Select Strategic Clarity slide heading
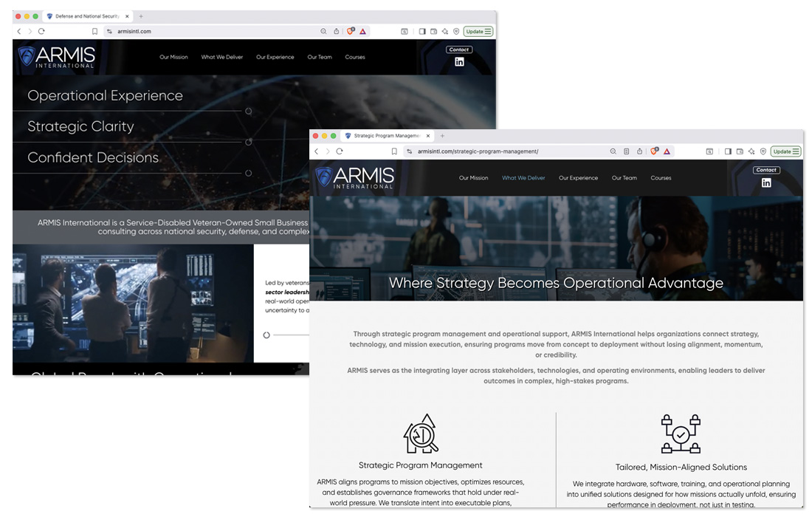812x517 pixels. coord(80,126)
